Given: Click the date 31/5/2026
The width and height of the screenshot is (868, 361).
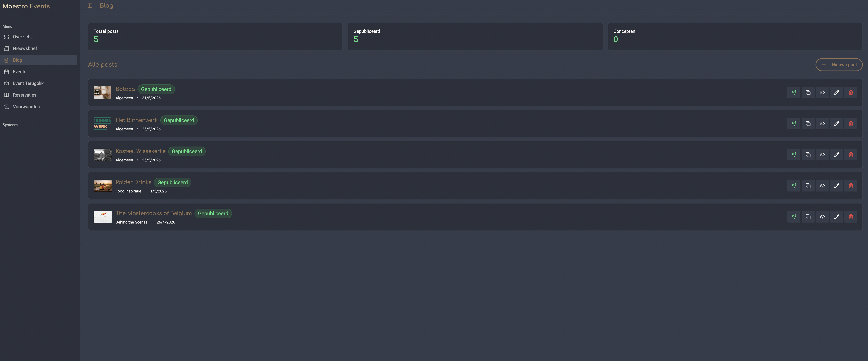Looking at the screenshot, I should point(151,98).
